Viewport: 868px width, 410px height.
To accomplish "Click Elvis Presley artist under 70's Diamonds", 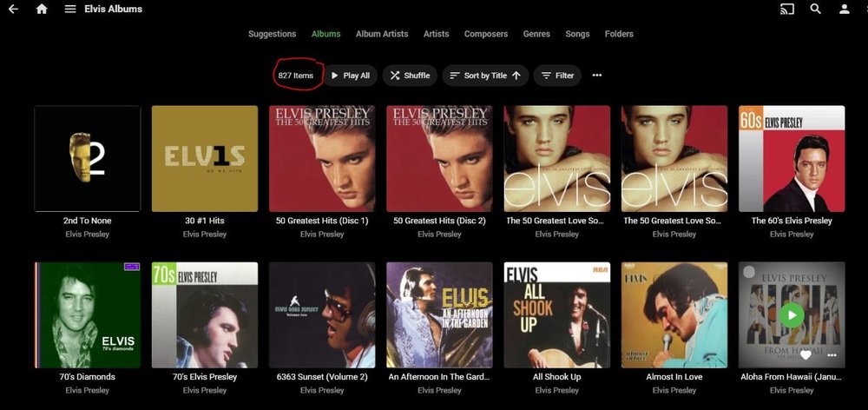I will (x=88, y=391).
